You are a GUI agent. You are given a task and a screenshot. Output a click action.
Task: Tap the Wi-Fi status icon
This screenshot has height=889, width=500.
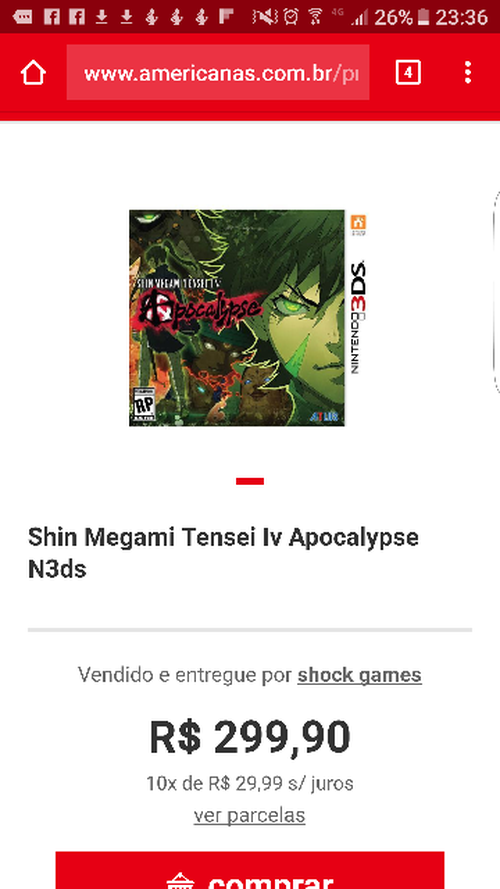316,17
